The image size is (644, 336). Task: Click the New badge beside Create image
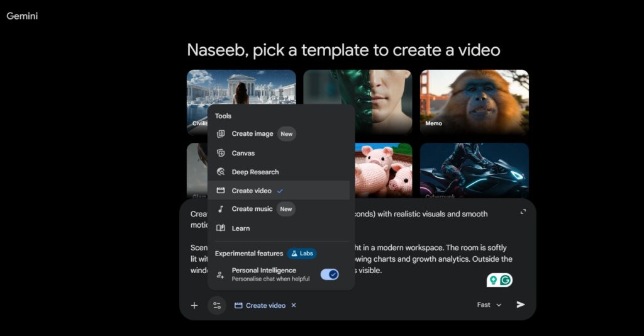point(287,134)
